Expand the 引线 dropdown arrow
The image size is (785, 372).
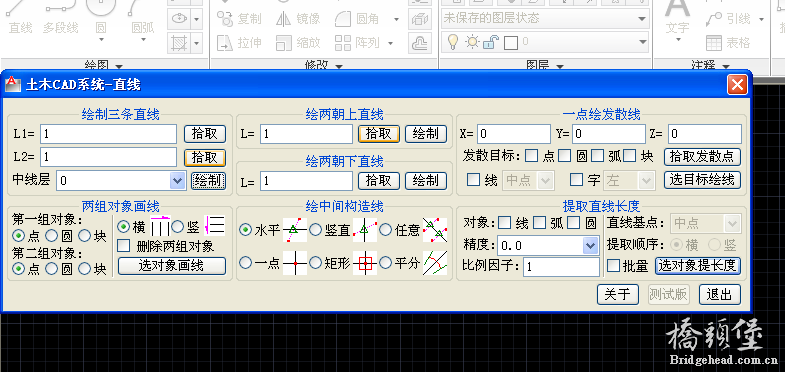761,20
